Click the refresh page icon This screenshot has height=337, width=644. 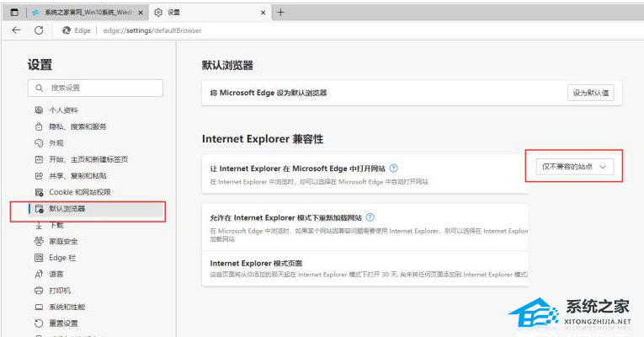click(x=38, y=29)
